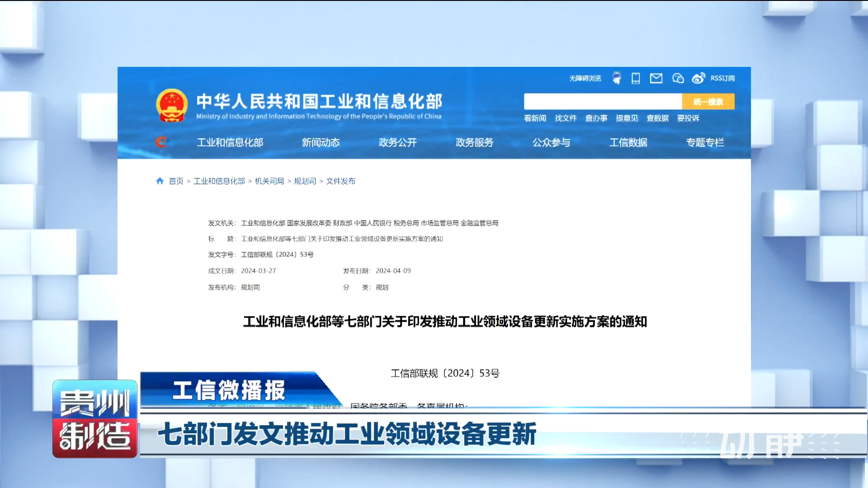Click the 分类 规划 value
This screenshot has width=868, height=488.
[x=382, y=287]
